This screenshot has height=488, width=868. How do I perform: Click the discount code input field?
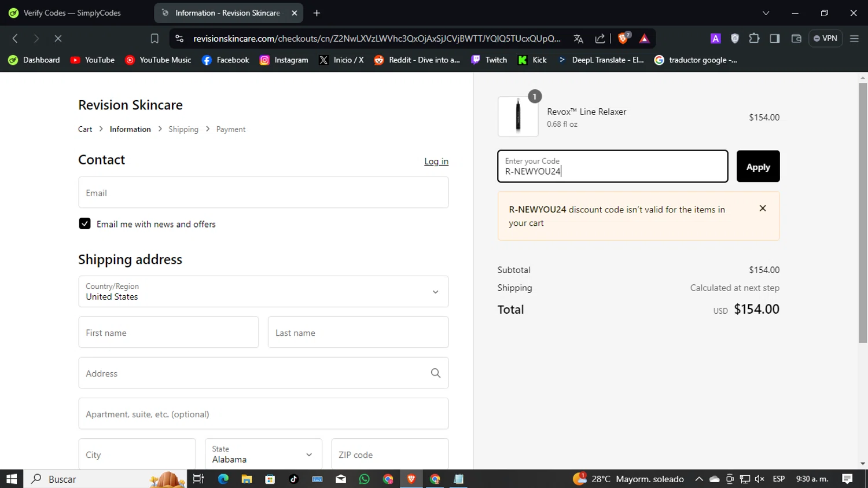(x=613, y=166)
